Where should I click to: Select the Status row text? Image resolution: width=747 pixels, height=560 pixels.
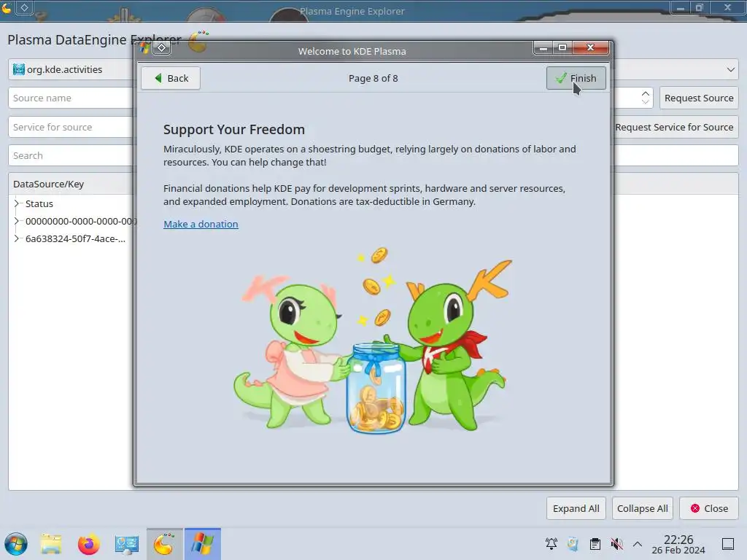pos(39,203)
